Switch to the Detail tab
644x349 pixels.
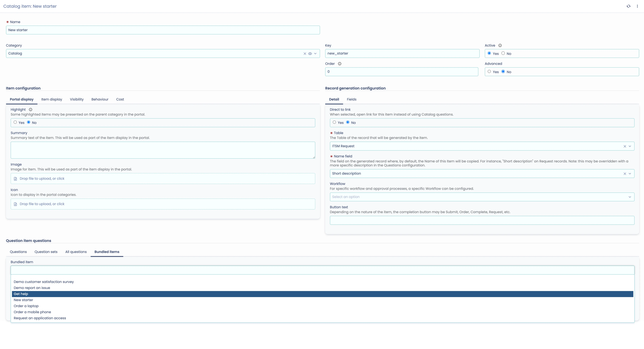click(334, 99)
